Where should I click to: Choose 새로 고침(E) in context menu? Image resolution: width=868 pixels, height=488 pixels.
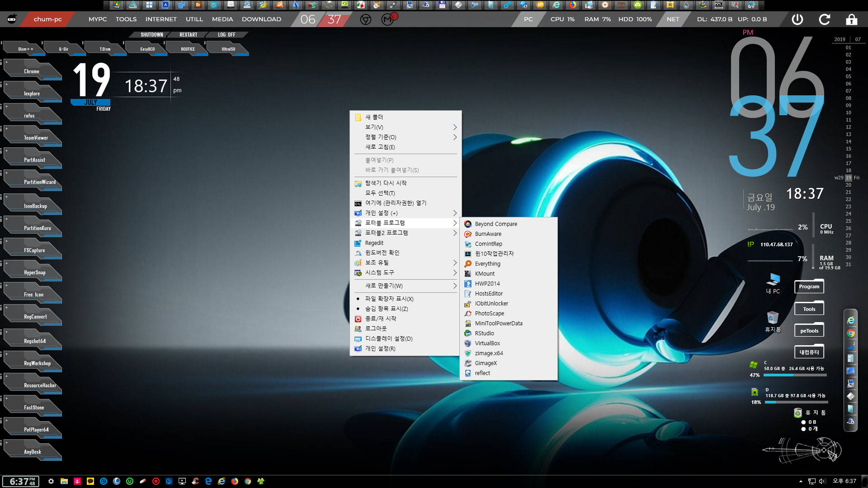pyautogui.click(x=406, y=147)
